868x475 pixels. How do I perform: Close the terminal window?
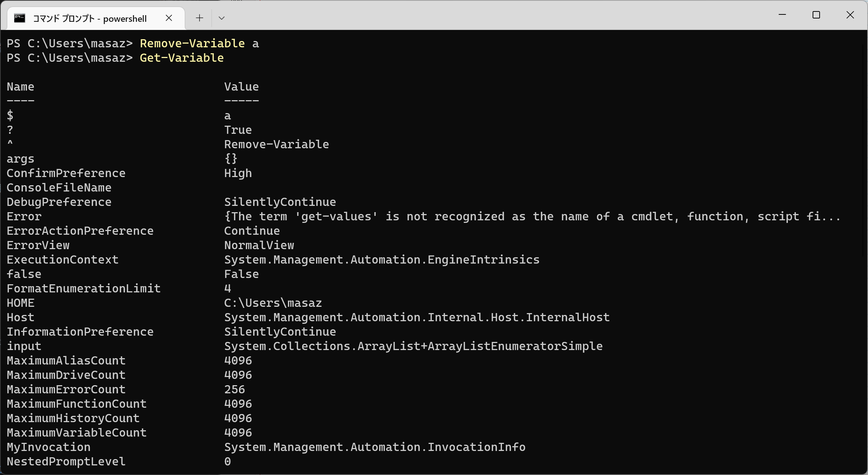point(850,15)
